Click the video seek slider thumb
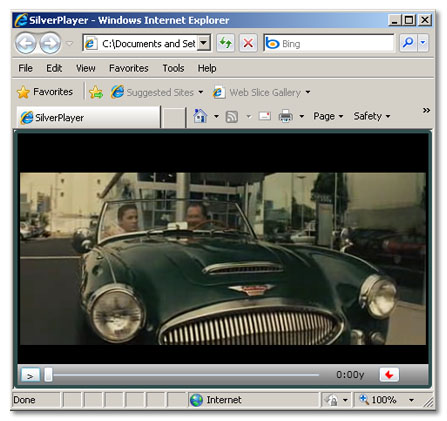The width and height of the screenshot is (447, 421). tap(49, 375)
